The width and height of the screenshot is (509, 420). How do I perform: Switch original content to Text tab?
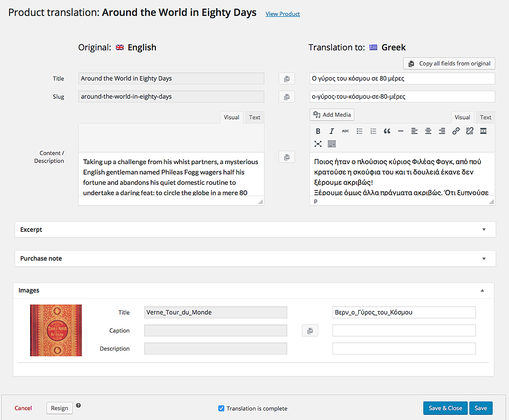click(254, 117)
